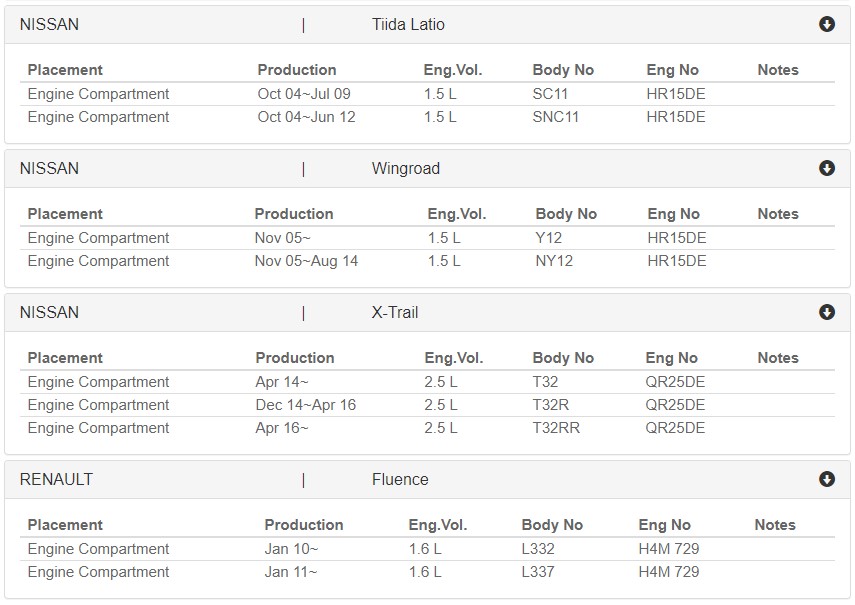Click Production header in Tiida Latio table

(x=297, y=70)
